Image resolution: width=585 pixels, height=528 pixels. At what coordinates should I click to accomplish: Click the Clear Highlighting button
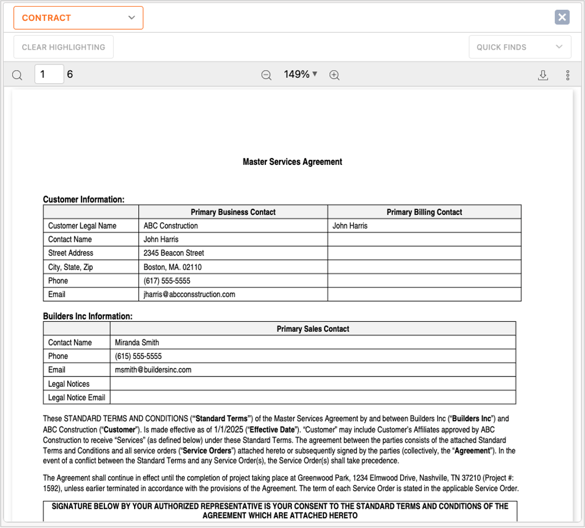63,47
